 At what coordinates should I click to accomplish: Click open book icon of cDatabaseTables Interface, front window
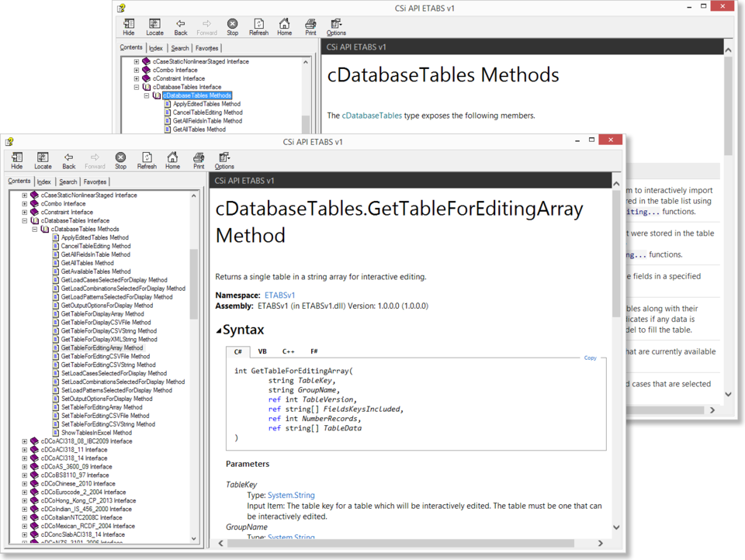35,220
